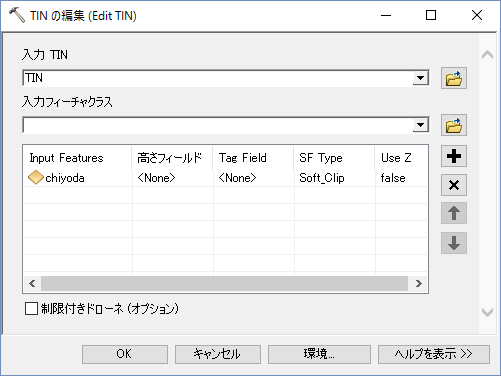Minimize the Edit TIN window
Viewport: 501px width, 376px height.
tap(386, 15)
